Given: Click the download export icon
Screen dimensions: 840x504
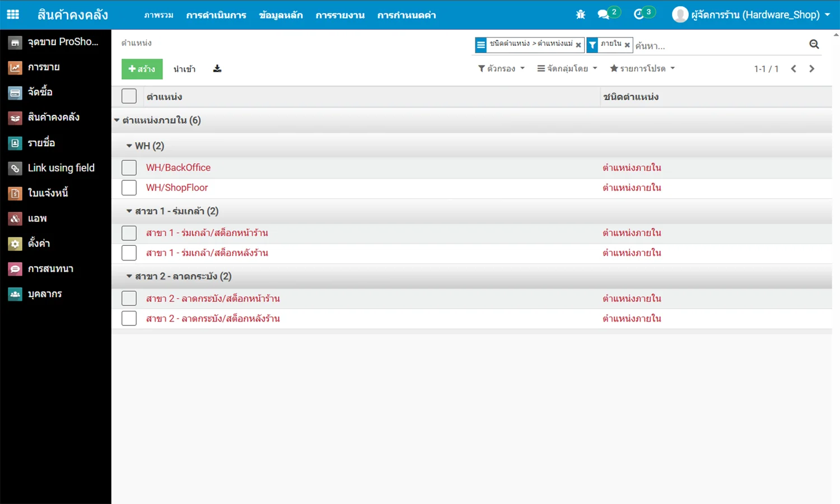Looking at the screenshot, I should pos(217,69).
